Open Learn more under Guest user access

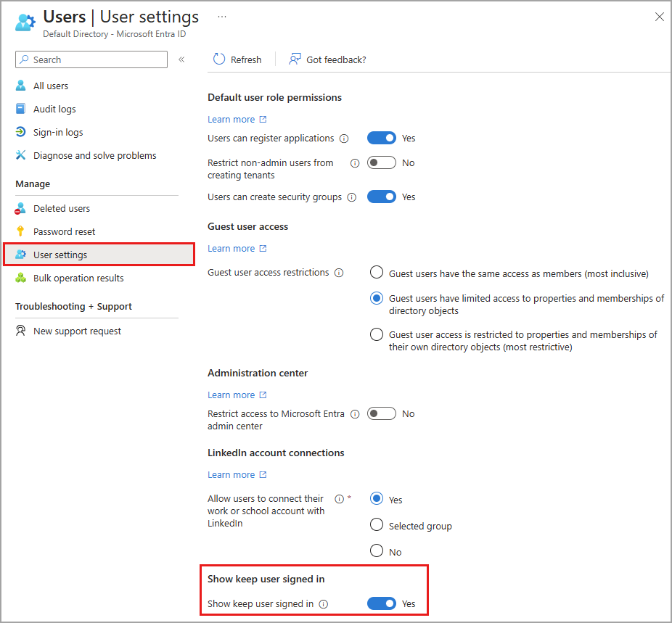point(231,248)
